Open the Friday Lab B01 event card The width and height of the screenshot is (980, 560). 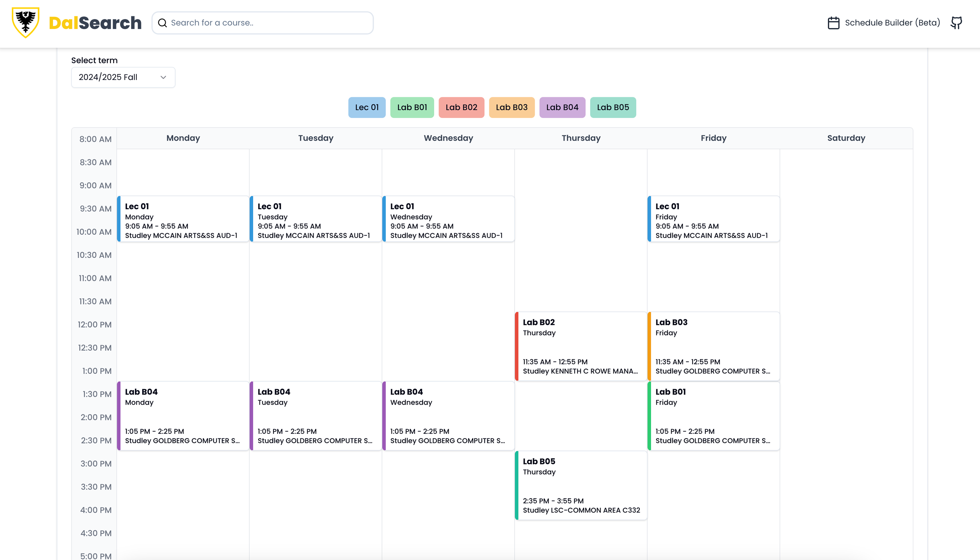pyautogui.click(x=713, y=416)
